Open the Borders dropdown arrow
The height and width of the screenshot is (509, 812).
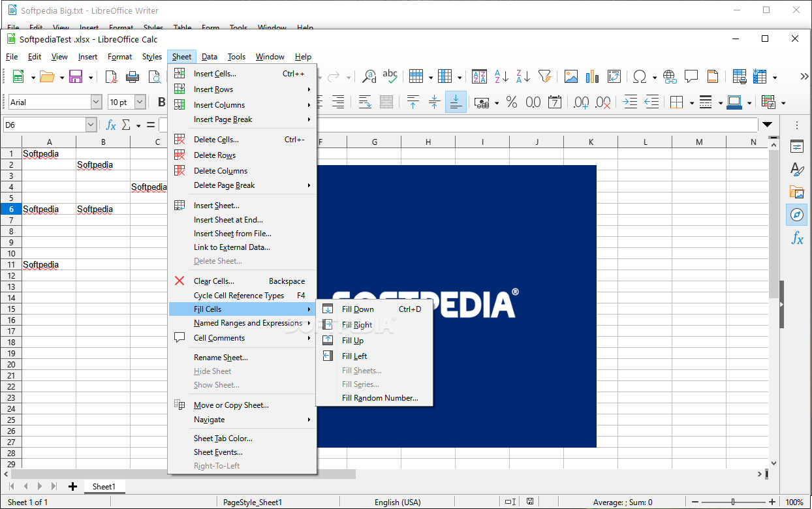point(692,102)
